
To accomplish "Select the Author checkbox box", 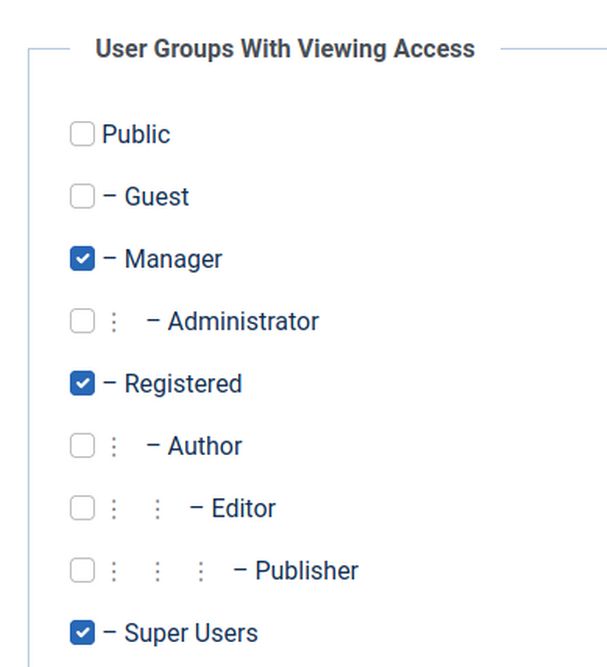I will 82,446.
